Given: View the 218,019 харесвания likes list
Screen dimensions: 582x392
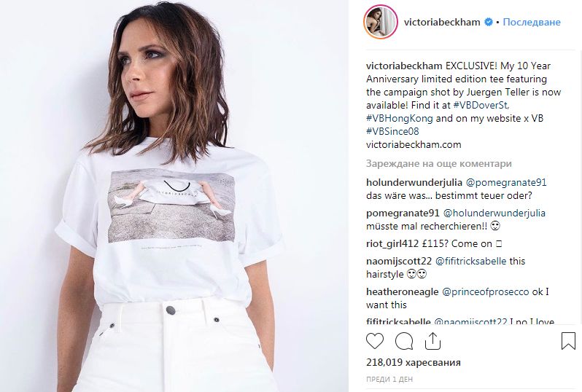Looking at the screenshot, I should 413,362.
